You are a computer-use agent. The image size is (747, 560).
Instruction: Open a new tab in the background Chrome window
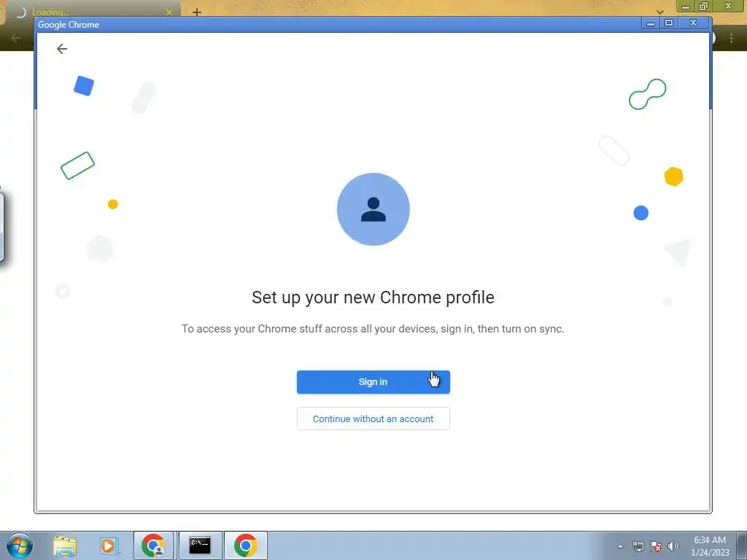coord(197,12)
